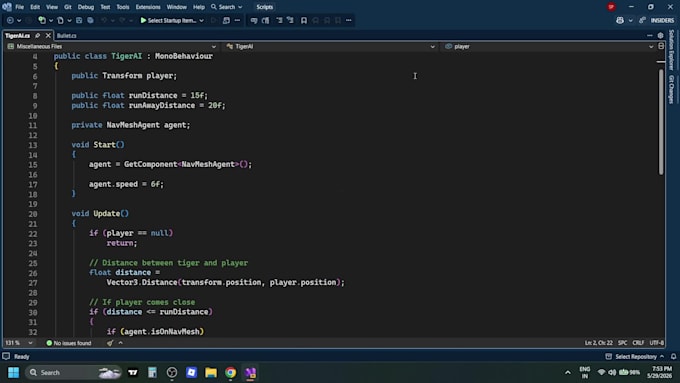Open Chrome from the taskbar
The width and height of the screenshot is (680, 383).
(x=231, y=373)
